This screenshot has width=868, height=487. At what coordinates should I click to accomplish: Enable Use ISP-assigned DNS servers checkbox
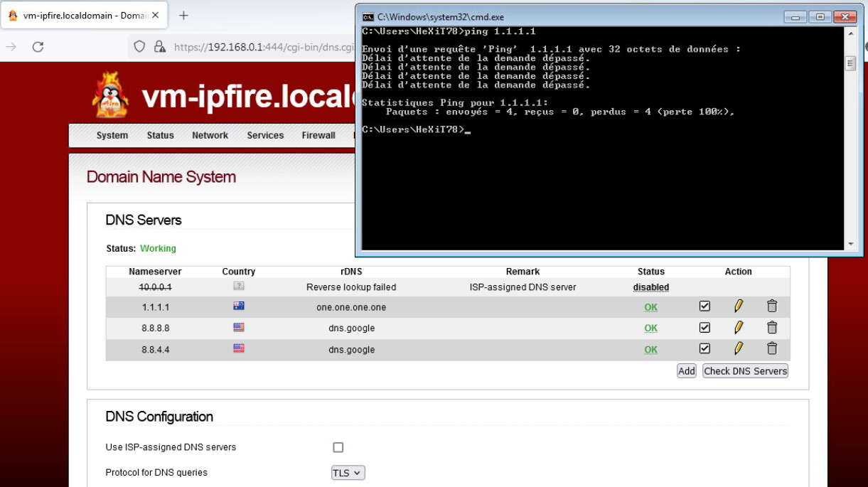[x=338, y=447]
